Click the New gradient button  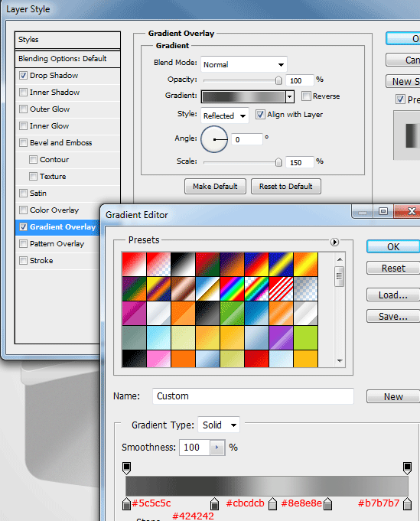pos(393,397)
